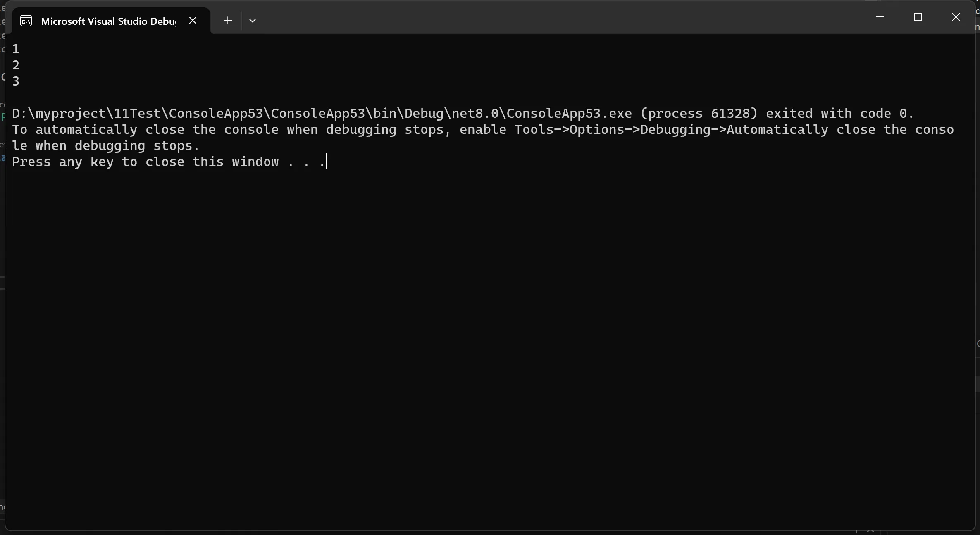Select the Microsoft Visual Studio Debug tab
The height and width of the screenshot is (535, 980).
[x=108, y=21]
